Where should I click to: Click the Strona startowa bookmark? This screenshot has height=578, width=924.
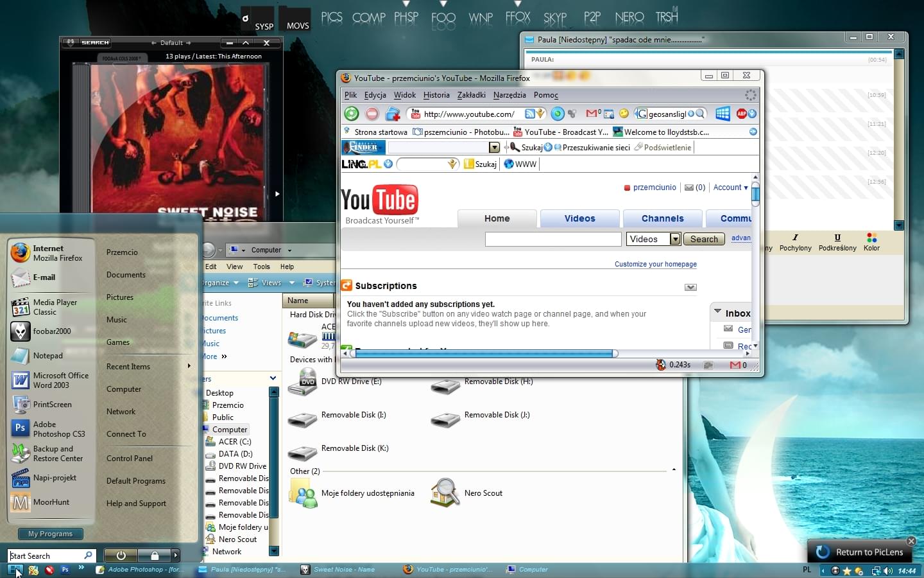(x=375, y=132)
